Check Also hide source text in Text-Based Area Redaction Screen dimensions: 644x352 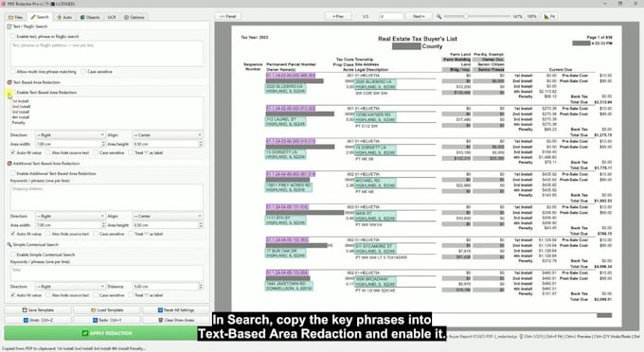pyautogui.click(x=48, y=152)
